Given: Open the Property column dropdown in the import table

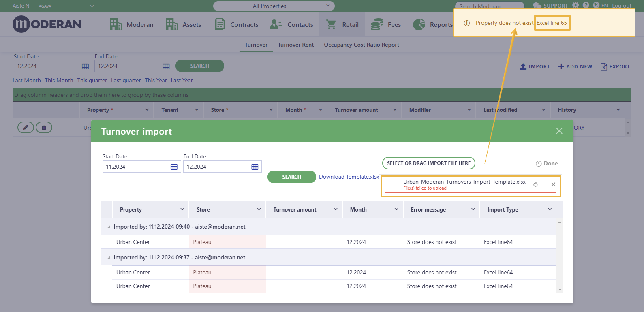Looking at the screenshot, I should (182, 209).
